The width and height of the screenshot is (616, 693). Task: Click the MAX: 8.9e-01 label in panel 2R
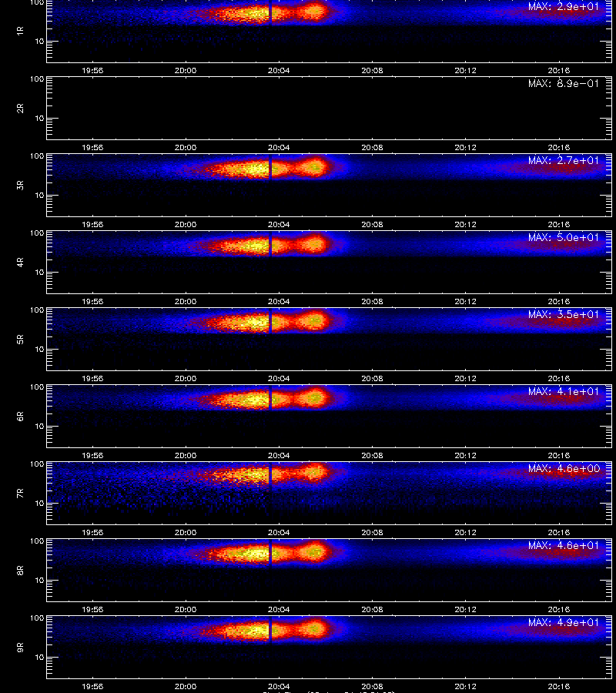[x=564, y=83]
